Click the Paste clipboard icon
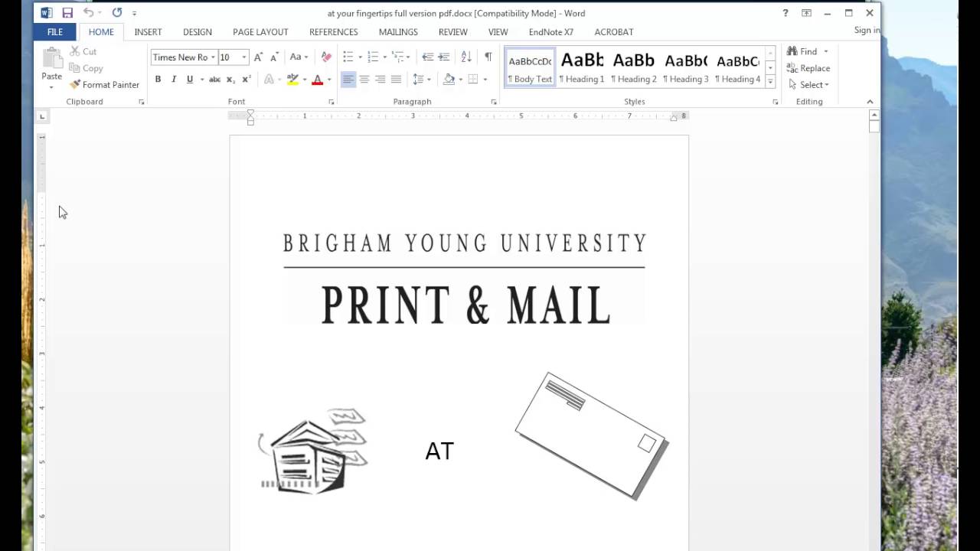The image size is (980, 551). coord(52,59)
